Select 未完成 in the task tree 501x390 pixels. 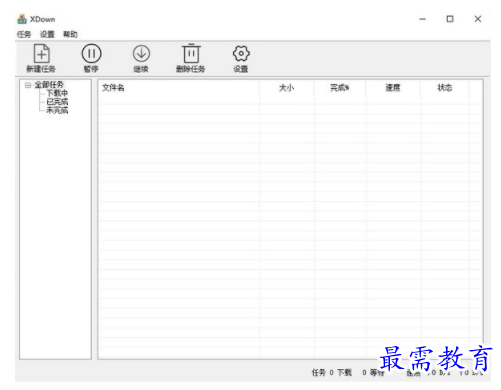click(57, 110)
